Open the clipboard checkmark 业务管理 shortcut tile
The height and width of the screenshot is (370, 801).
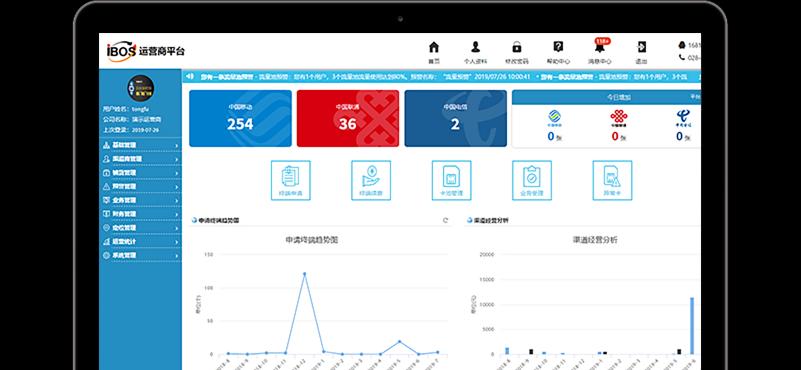pos(532,180)
